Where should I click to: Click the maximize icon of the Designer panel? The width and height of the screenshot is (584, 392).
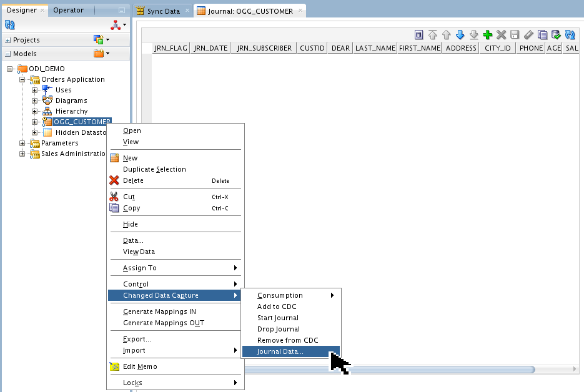121,11
